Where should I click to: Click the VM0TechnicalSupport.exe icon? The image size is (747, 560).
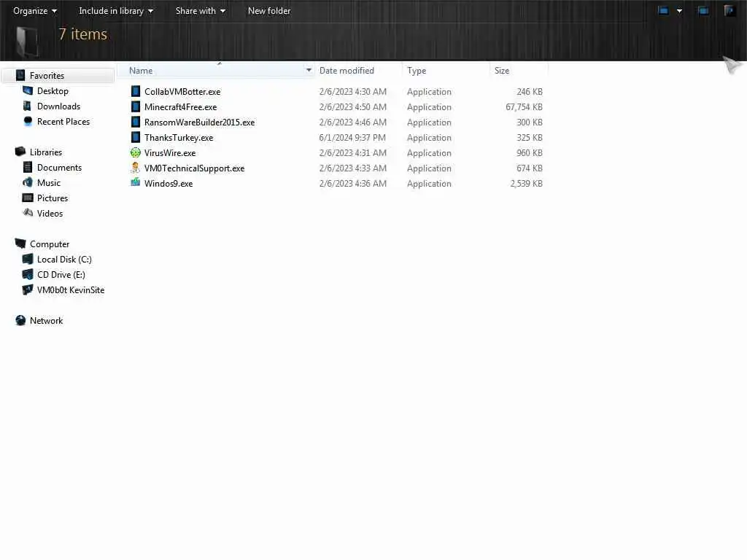pyautogui.click(x=136, y=168)
